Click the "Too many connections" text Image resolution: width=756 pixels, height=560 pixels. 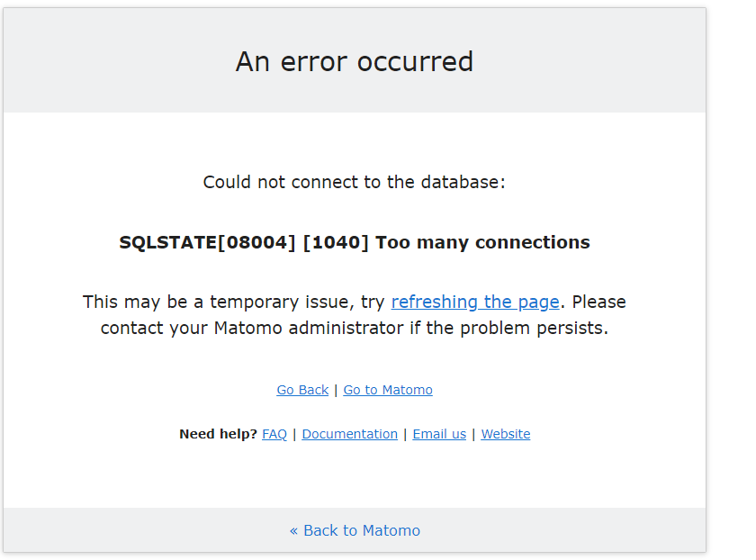pos(482,242)
